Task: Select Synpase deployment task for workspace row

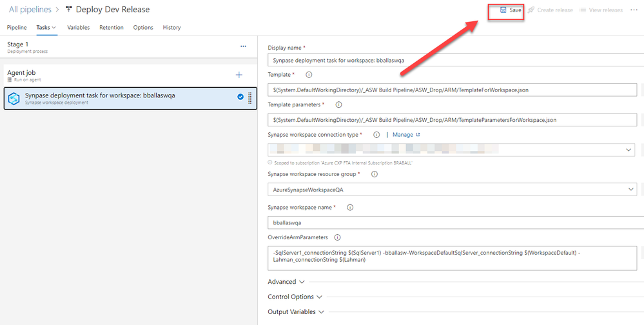Action: pyautogui.click(x=130, y=98)
